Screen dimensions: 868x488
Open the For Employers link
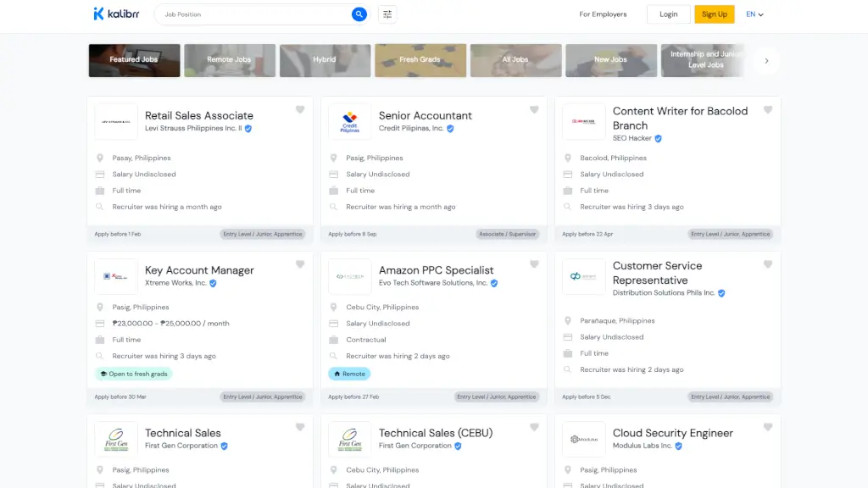pyautogui.click(x=603, y=14)
